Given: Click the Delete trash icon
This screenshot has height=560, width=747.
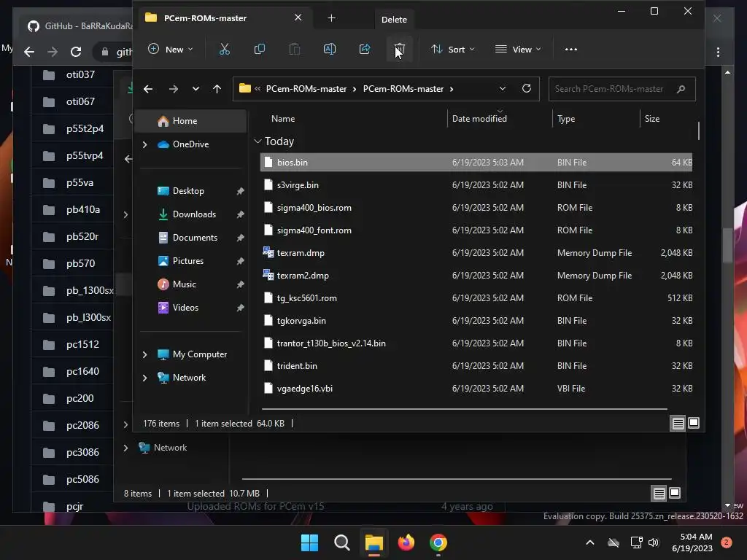Looking at the screenshot, I should [x=399, y=49].
